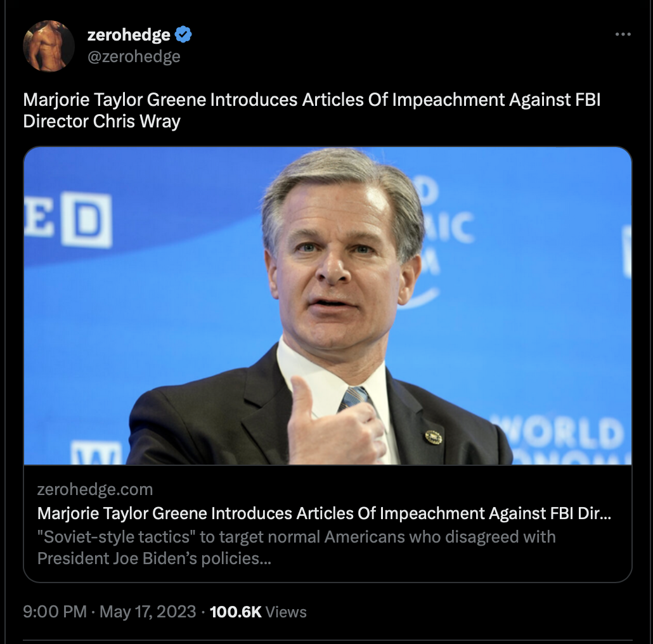Open the 9:00 PM timestamp
Image resolution: width=653 pixels, height=644 pixels.
click(55, 612)
